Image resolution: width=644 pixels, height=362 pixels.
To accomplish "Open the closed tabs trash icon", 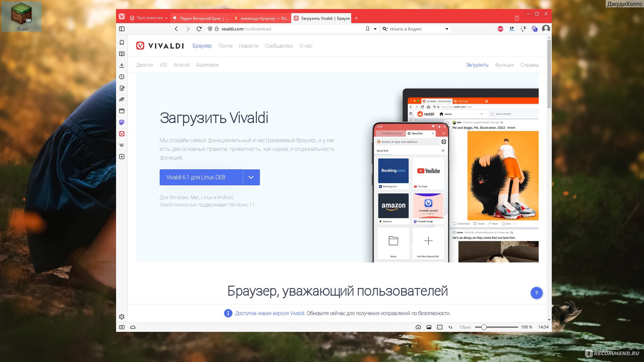I will pyautogui.click(x=517, y=18).
